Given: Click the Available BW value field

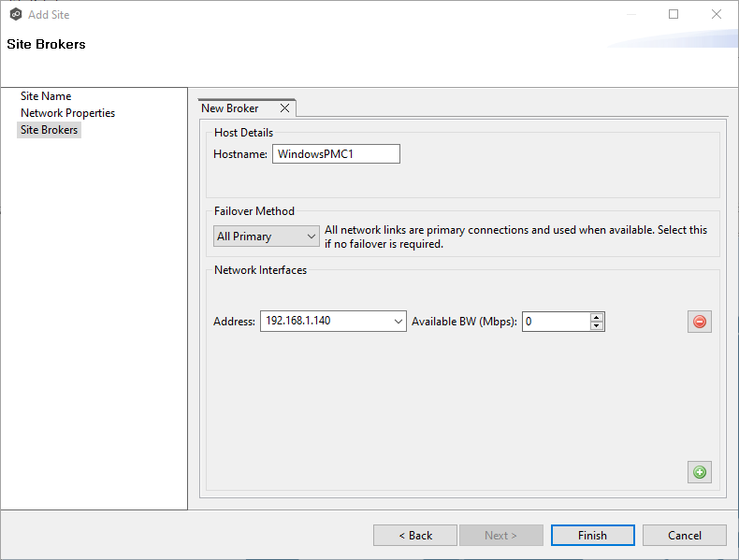Looking at the screenshot, I should pos(555,322).
